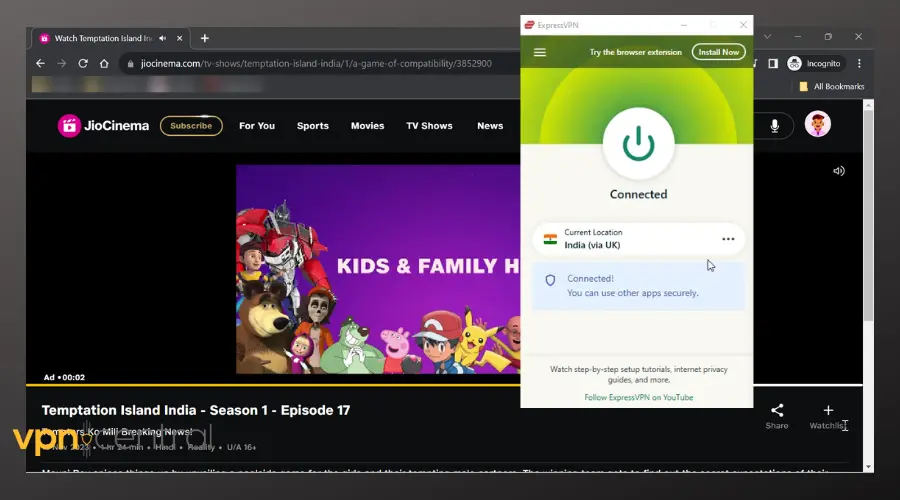Open location options via three dots

click(728, 239)
